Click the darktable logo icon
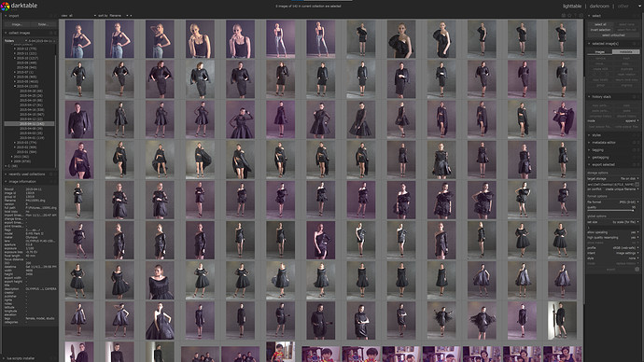 (5, 6)
